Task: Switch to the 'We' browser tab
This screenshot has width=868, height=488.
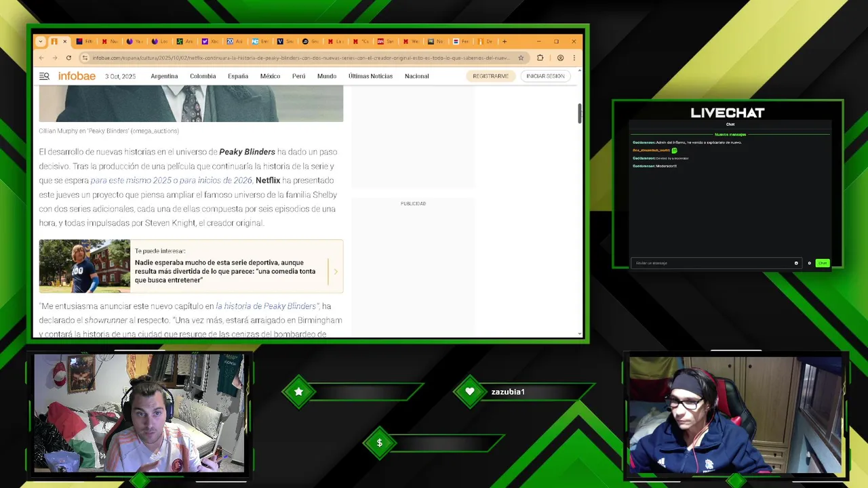Action: [411, 41]
